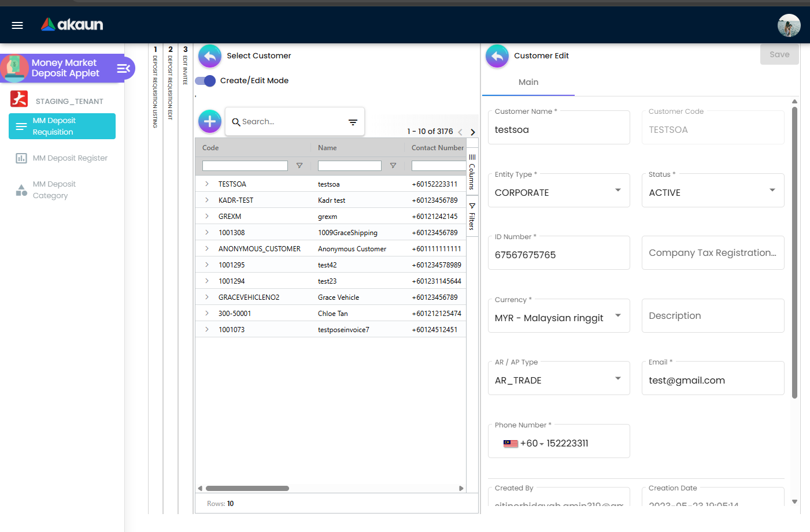This screenshot has height=532, width=810.
Task: Open the filter options in the search bar
Action: point(353,122)
